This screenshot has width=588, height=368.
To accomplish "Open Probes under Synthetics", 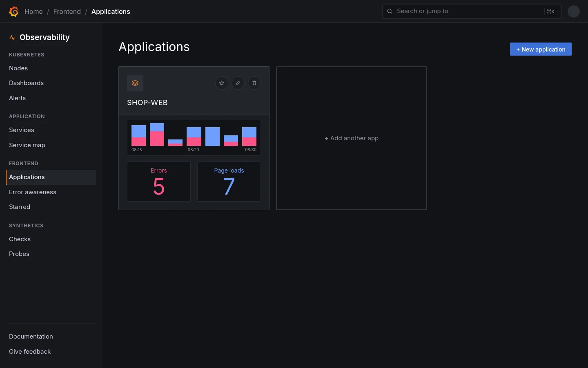I will point(51,254).
